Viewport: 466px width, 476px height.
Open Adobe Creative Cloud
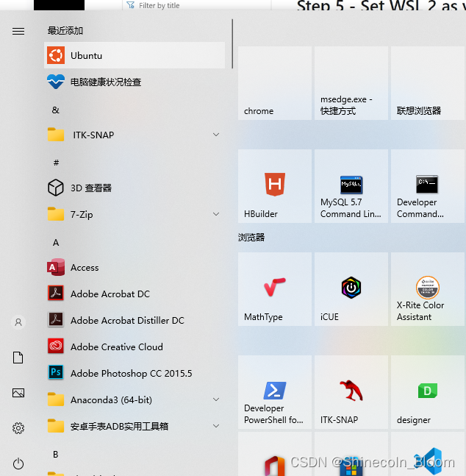click(135, 347)
